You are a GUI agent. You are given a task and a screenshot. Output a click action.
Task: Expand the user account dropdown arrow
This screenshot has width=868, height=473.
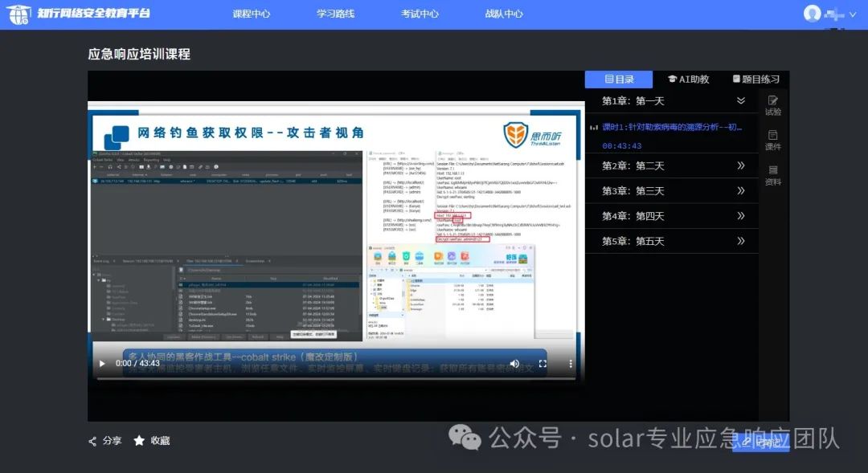click(853, 14)
